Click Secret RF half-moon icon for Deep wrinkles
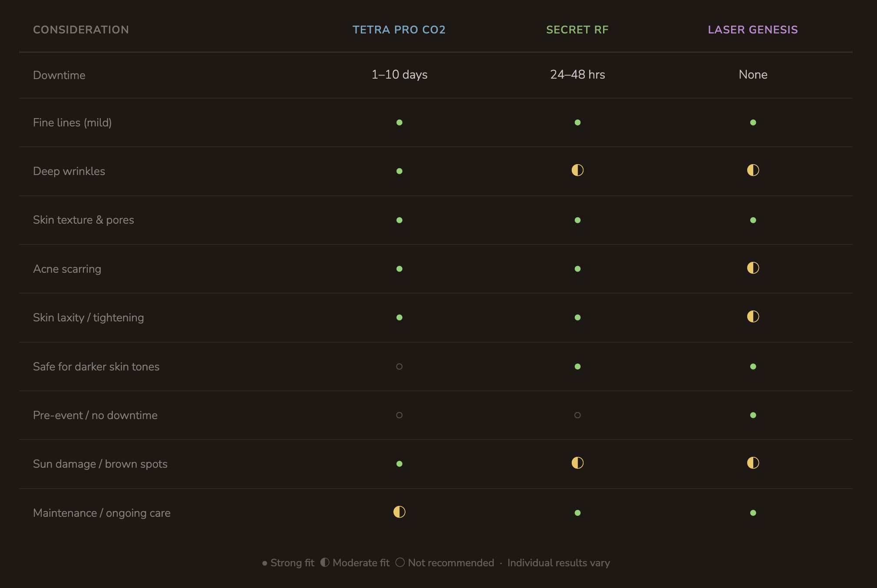 [577, 170]
